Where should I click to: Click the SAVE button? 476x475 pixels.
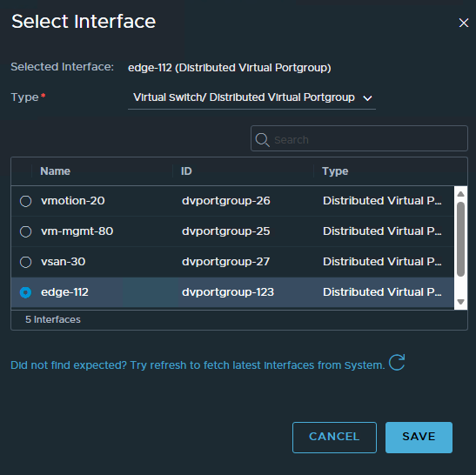(x=419, y=437)
